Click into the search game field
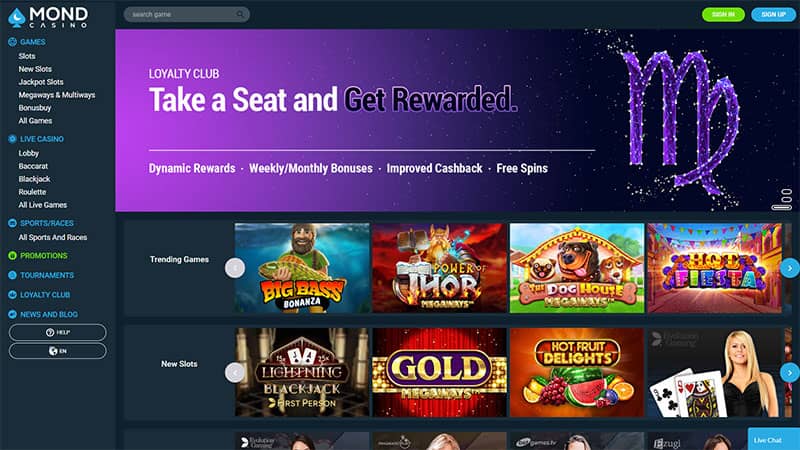Screen dimensions: 800x450 point(187,14)
